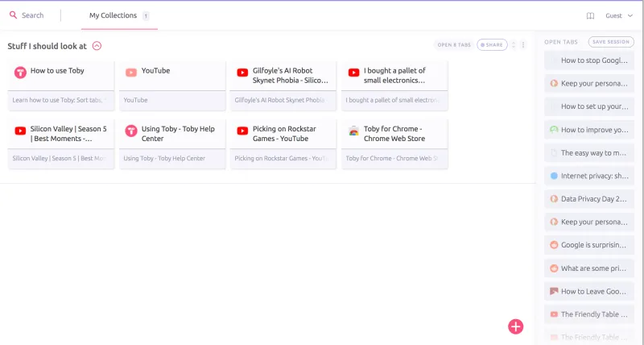
Task: Open 'Silicon Valley | Season 5' card title
Action: (68, 134)
